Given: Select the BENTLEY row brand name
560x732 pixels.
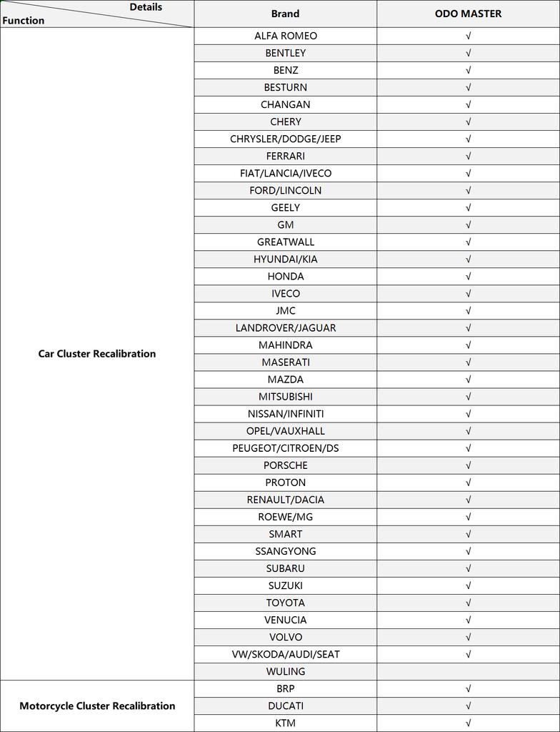Looking at the screenshot, I should click(286, 53).
